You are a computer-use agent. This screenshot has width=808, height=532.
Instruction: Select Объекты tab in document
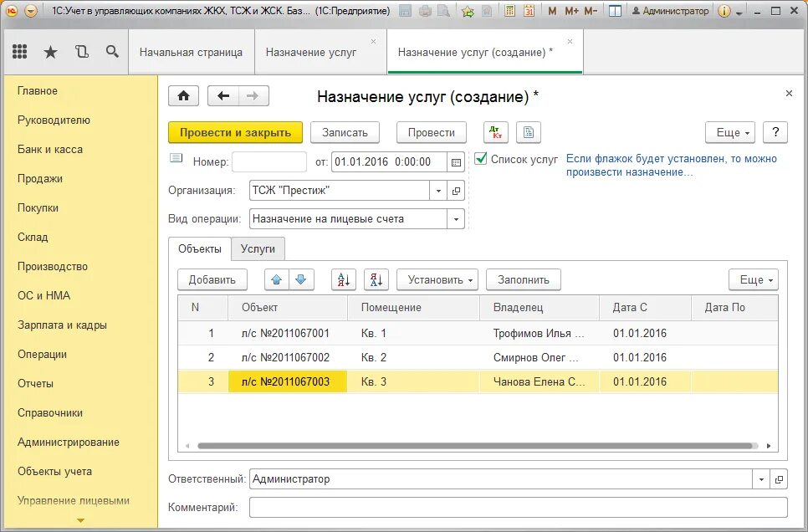coord(199,249)
